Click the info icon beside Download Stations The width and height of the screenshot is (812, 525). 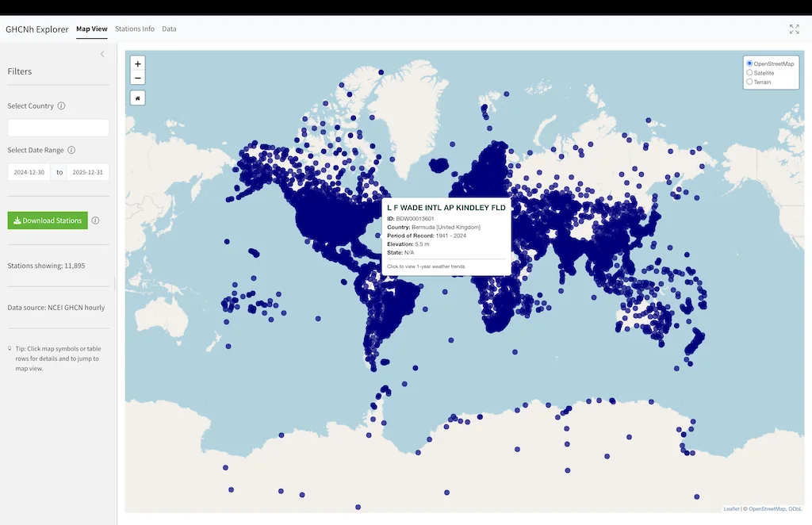click(x=95, y=220)
